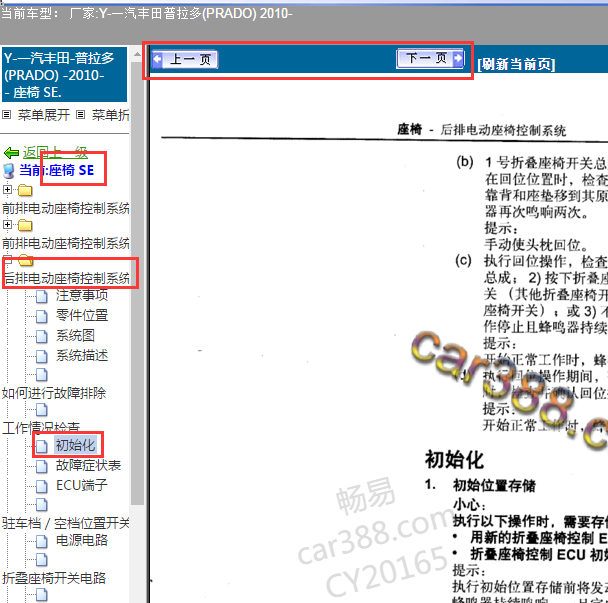Open ECU端子 page
608x603 pixels.
pyautogui.click(x=81, y=485)
